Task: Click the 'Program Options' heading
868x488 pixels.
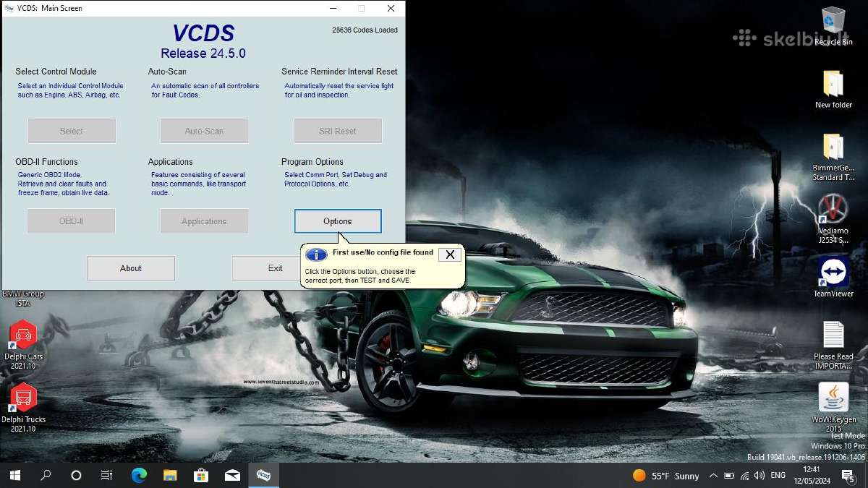Action: point(312,162)
